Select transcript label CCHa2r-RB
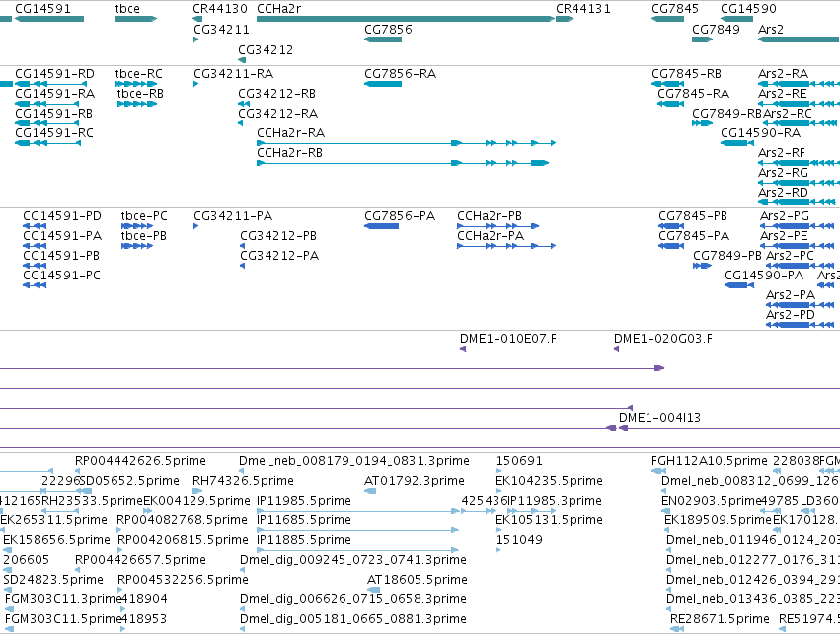Screen dimensions: 840x634 click(x=290, y=153)
